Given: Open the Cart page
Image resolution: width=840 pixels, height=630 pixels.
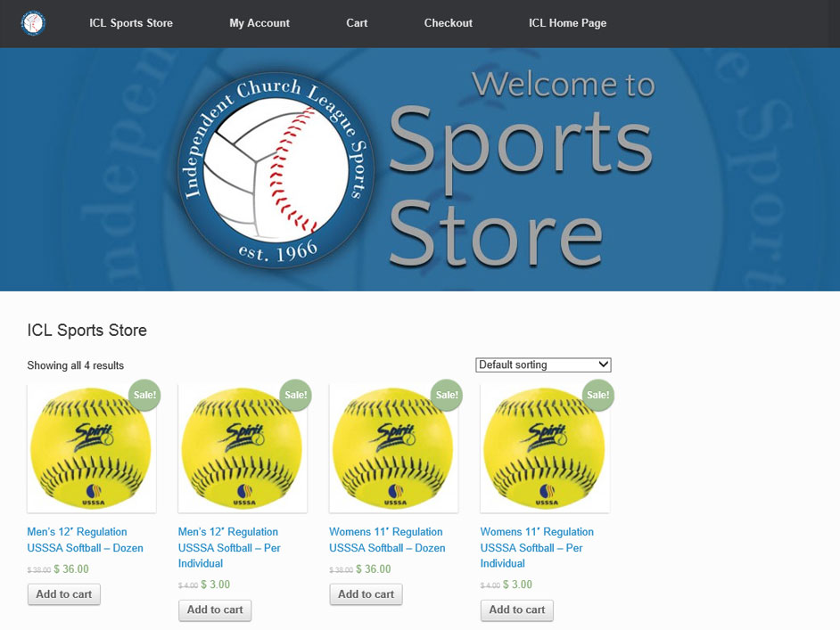Looking at the screenshot, I should 357,23.
